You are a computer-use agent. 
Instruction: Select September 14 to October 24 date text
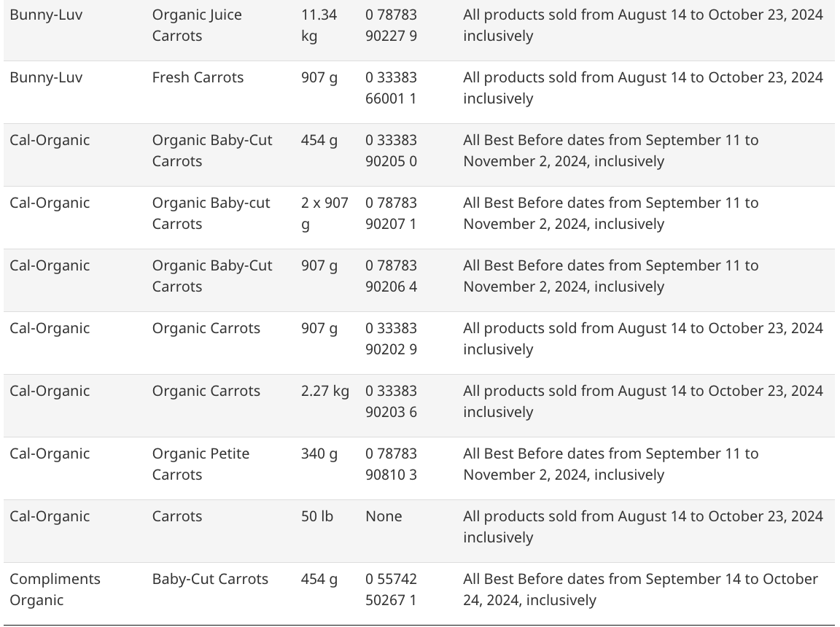click(641, 589)
